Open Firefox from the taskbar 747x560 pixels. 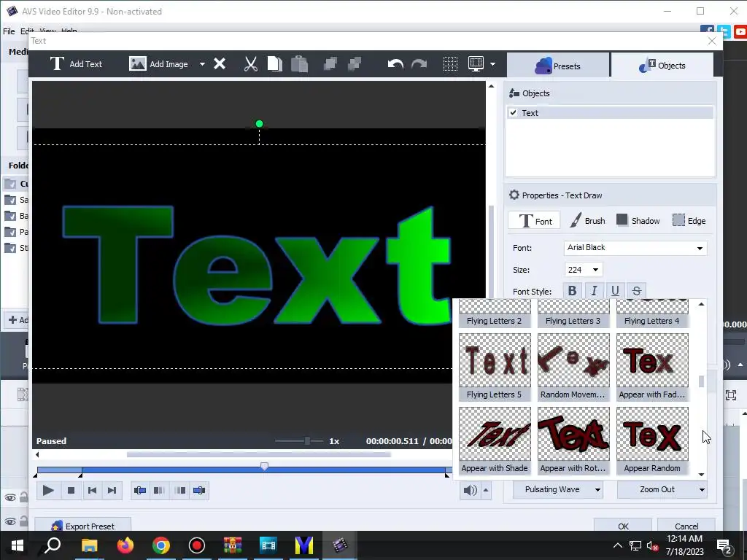(125, 545)
